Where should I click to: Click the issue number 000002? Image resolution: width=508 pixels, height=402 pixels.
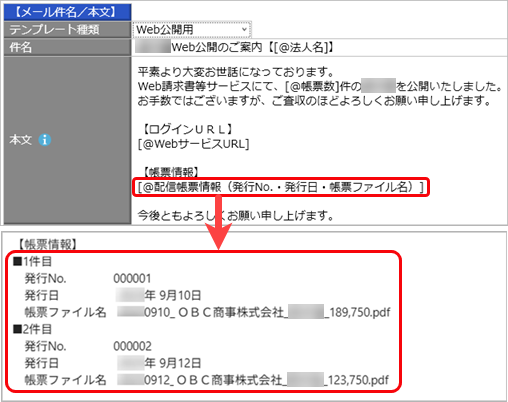click(x=132, y=346)
